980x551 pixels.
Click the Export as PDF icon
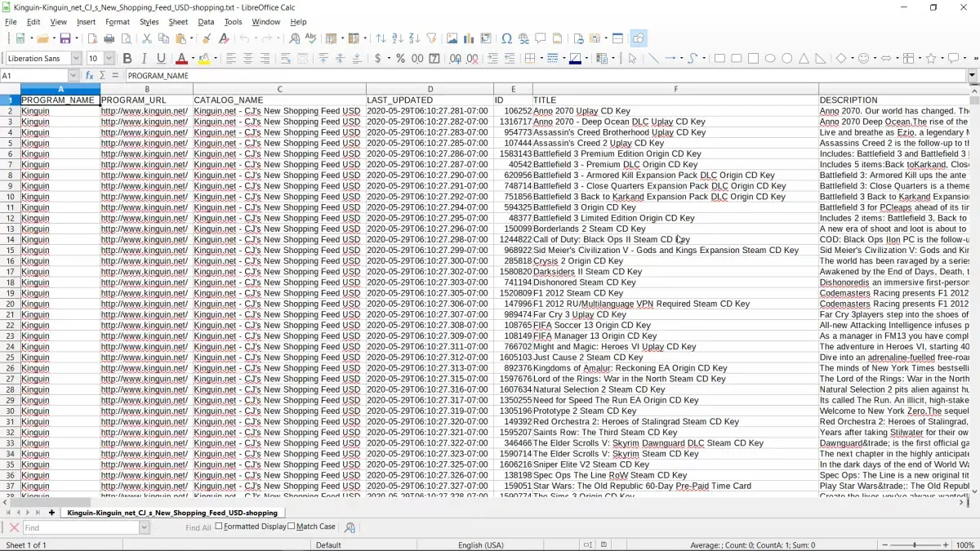(92, 38)
